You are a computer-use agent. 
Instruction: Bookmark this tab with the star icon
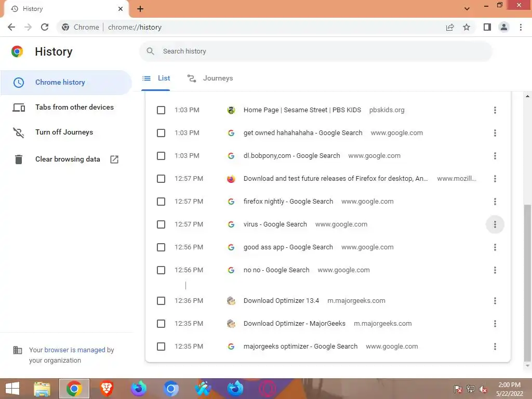click(467, 27)
